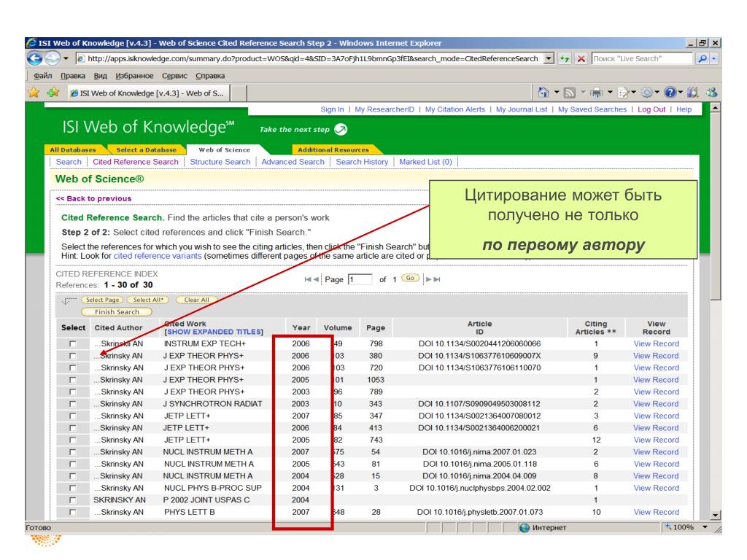Image resolution: width=747 pixels, height=560 pixels.
Task: Expand the Tools gear dropdown arrow
Action: click(x=657, y=92)
